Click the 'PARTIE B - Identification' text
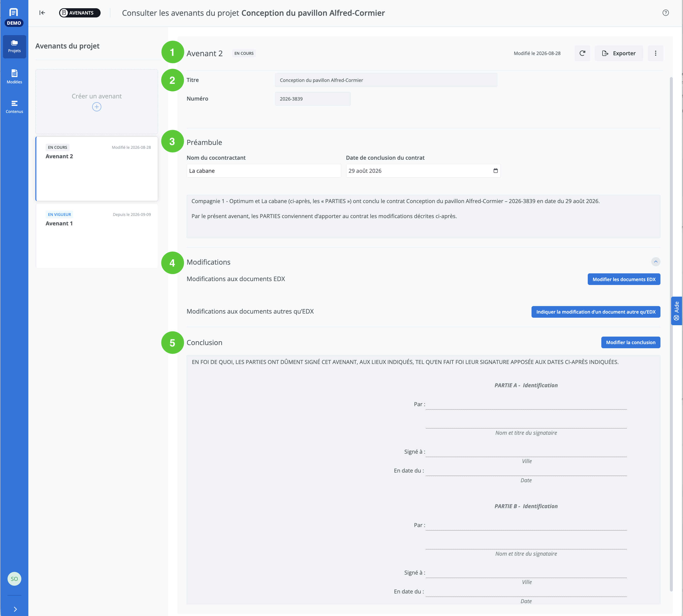The height and width of the screenshot is (616, 683). click(x=526, y=506)
